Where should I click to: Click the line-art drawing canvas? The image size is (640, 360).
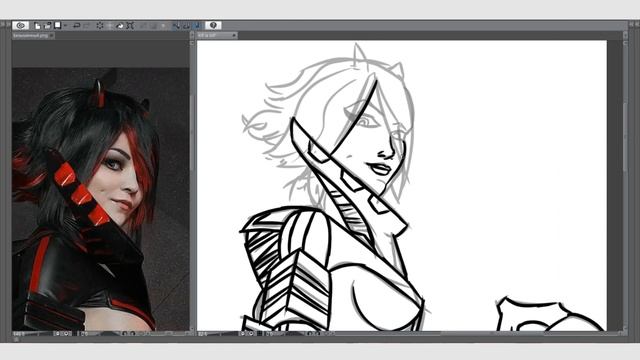coord(402,185)
